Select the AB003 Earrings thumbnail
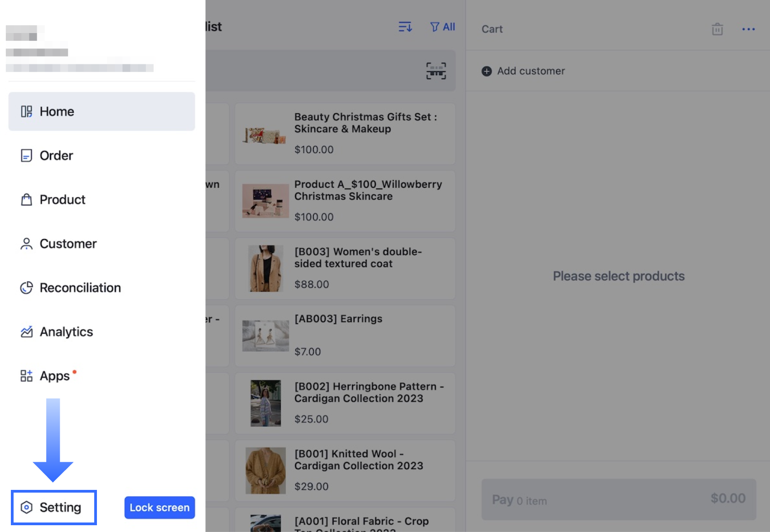 point(265,336)
